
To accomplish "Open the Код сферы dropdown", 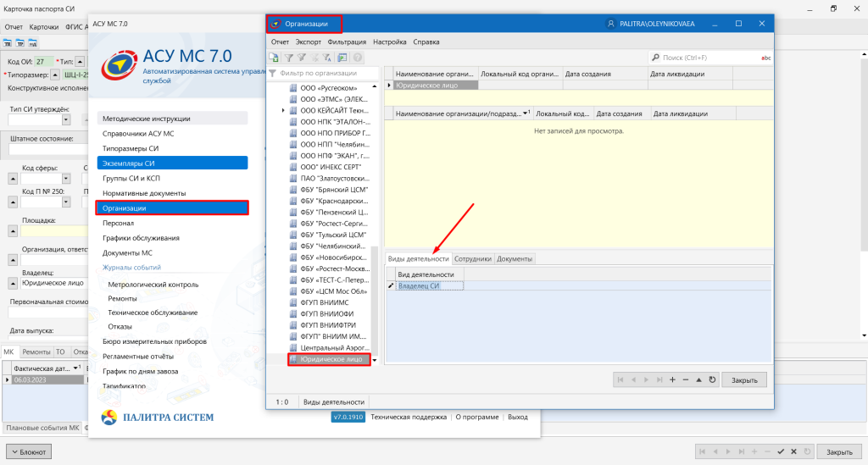I will (x=66, y=179).
